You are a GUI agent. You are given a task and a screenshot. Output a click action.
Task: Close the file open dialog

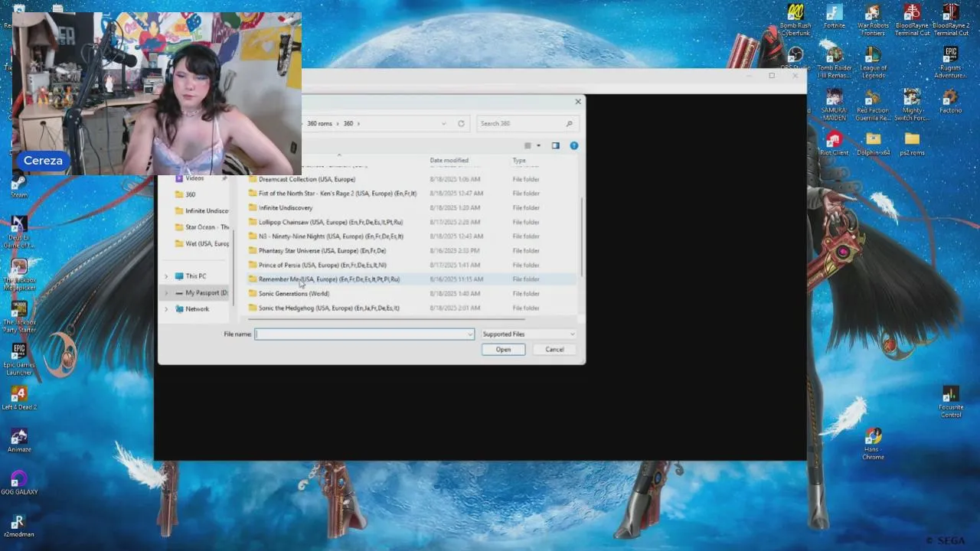[578, 102]
